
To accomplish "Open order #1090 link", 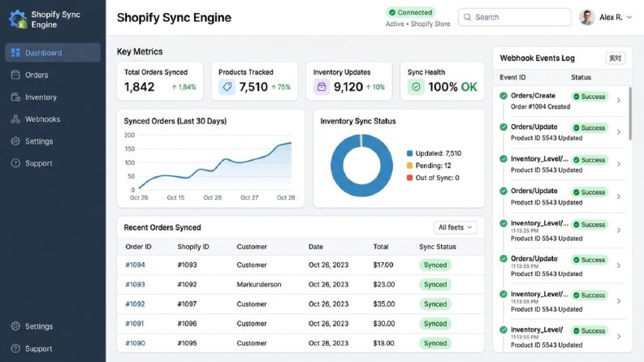I will point(135,343).
